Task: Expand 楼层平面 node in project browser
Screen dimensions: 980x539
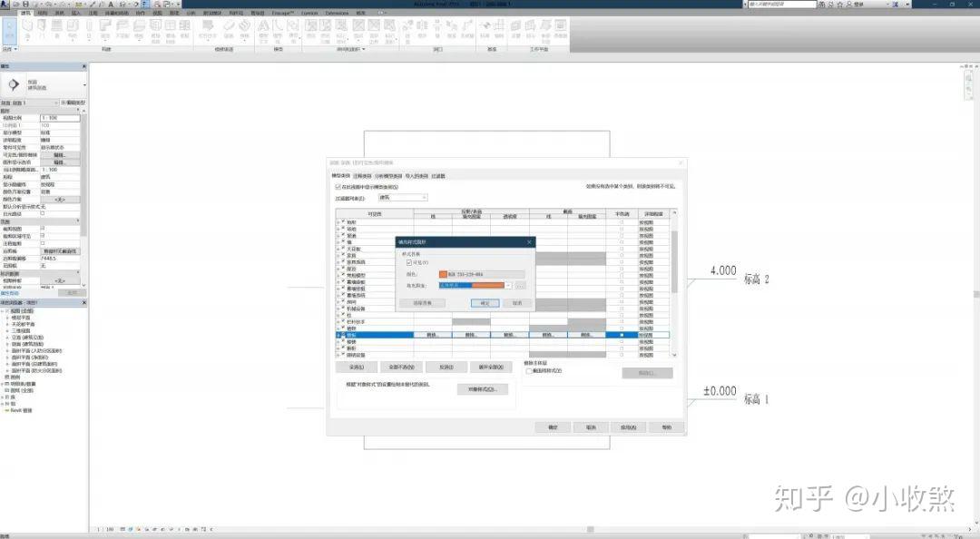Action: coord(7,318)
